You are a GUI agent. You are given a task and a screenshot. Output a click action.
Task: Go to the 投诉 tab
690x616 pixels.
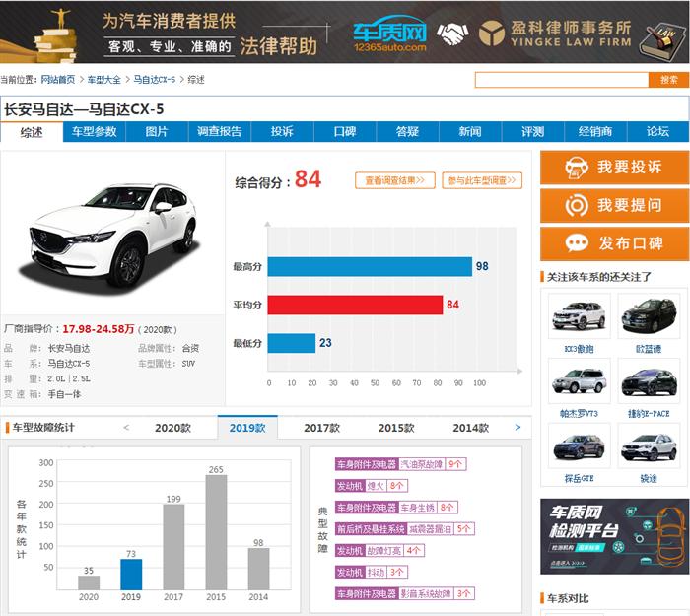tap(282, 131)
